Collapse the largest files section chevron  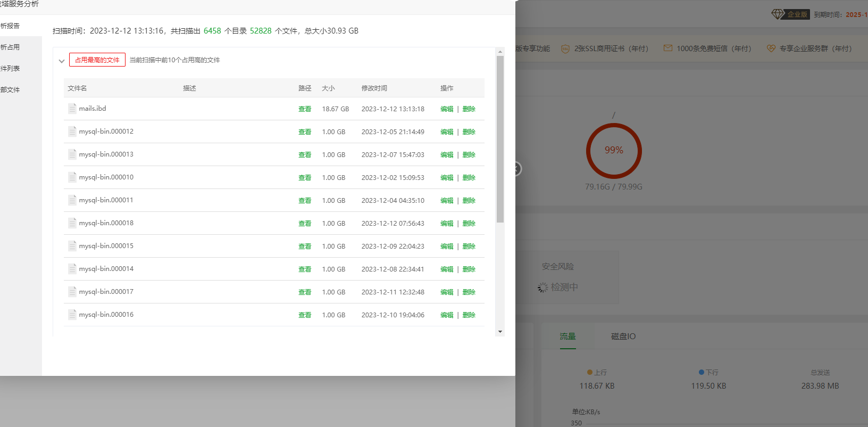point(62,61)
